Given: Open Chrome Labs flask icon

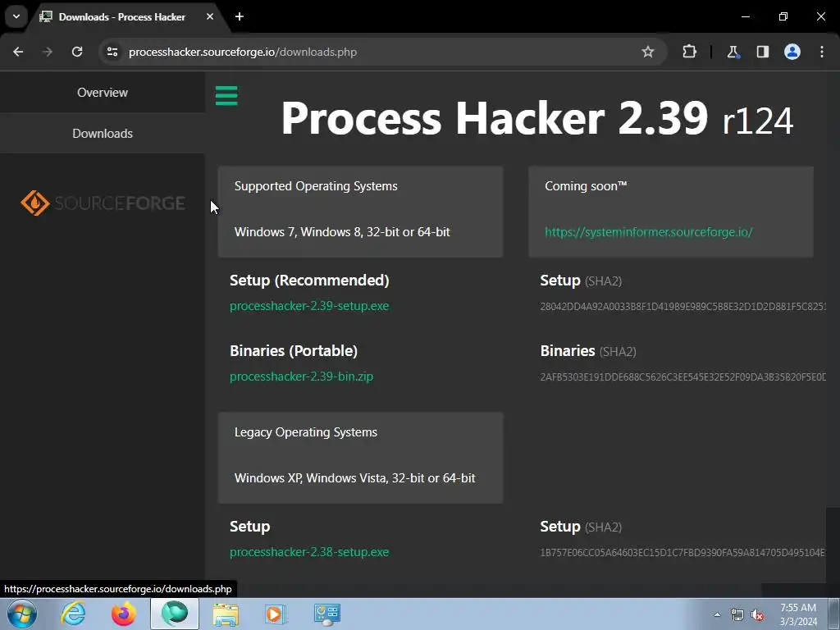Looking at the screenshot, I should point(733,52).
